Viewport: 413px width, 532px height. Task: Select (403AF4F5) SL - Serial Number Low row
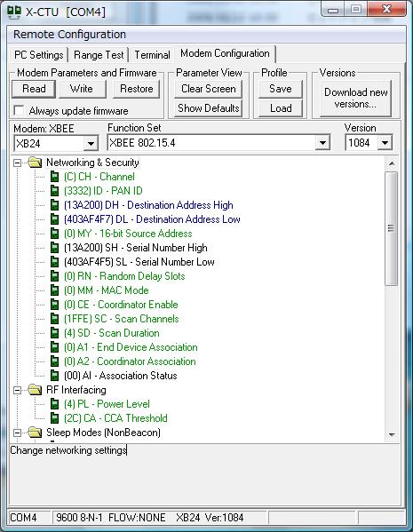(x=139, y=262)
